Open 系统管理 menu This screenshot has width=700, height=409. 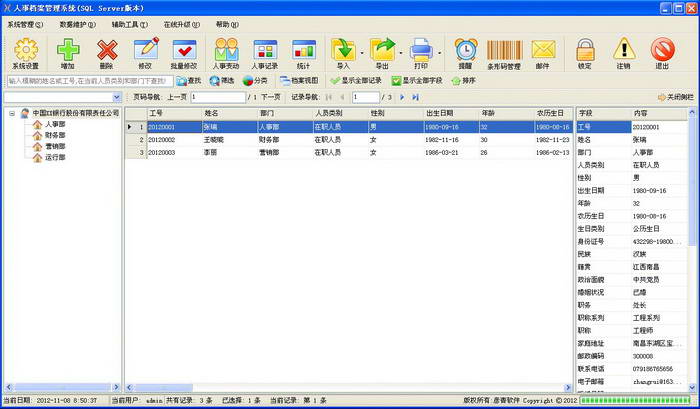[25, 25]
